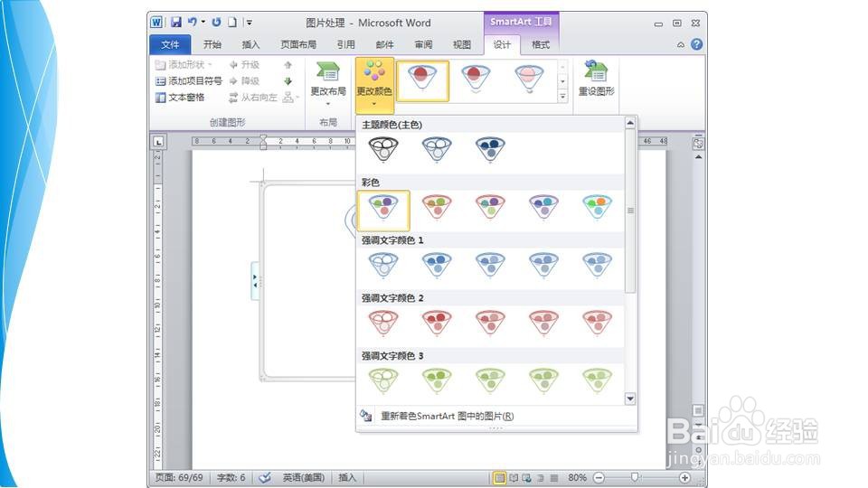
Task: Switch to Print Layout view button
Action: [x=499, y=477]
